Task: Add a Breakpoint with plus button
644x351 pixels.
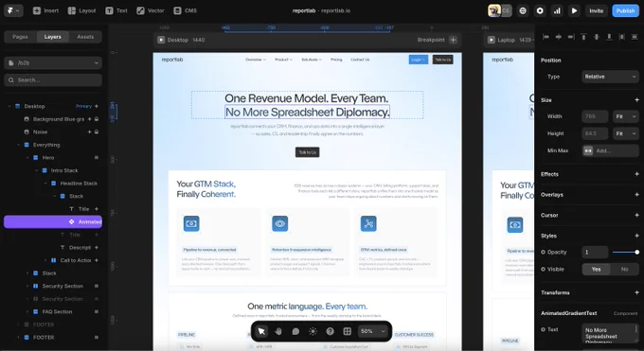Action: pyautogui.click(x=453, y=40)
